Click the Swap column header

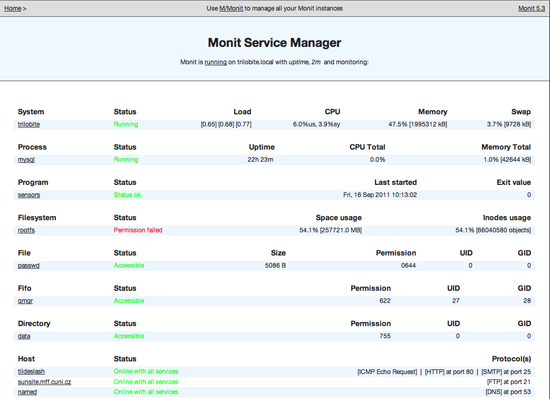[521, 112]
